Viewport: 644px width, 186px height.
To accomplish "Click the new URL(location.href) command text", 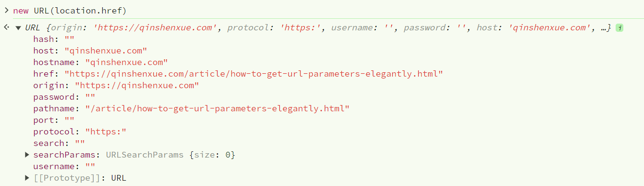I will [70, 11].
